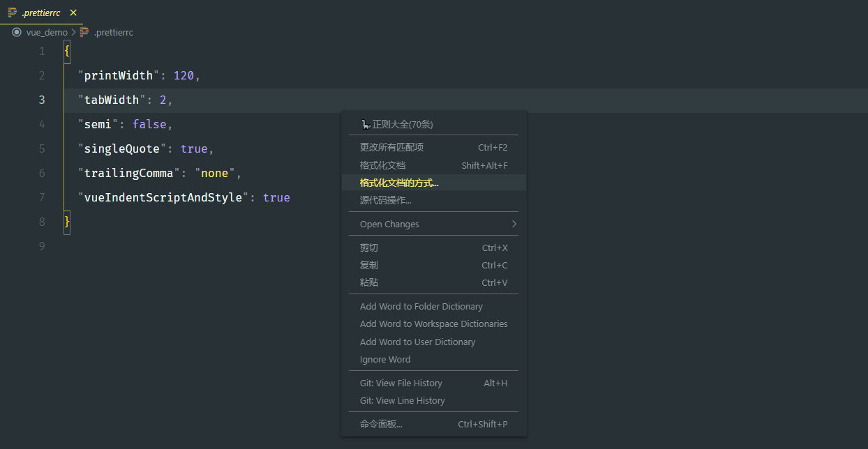Open 源代码操作... menu entry
868x449 pixels.
385,200
